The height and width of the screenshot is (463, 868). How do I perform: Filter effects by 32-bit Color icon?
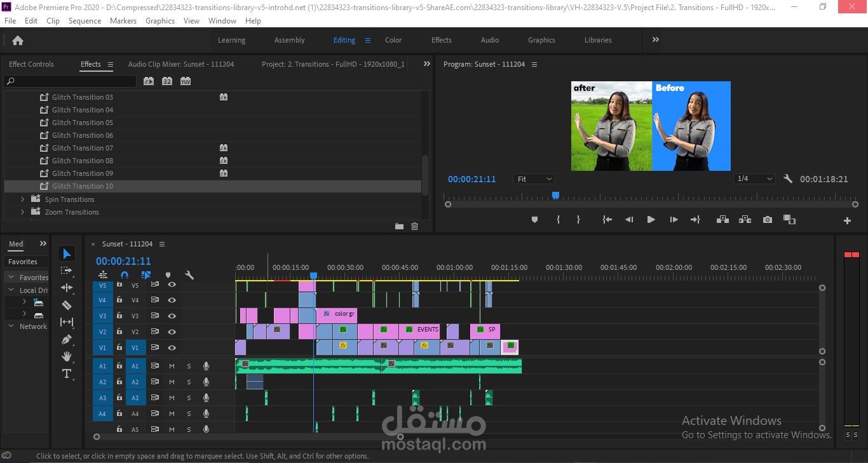(167, 81)
